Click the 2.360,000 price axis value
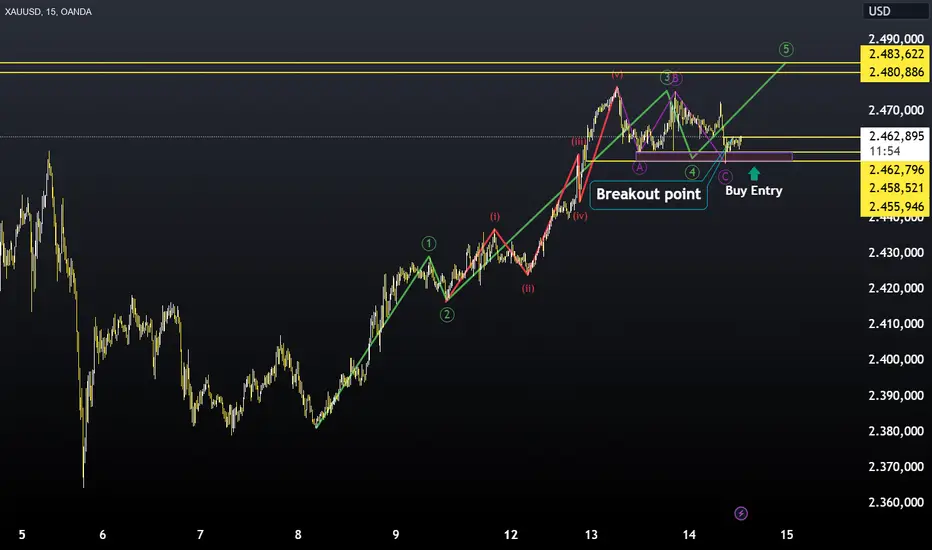This screenshot has width=932, height=550. [x=896, y=502]
